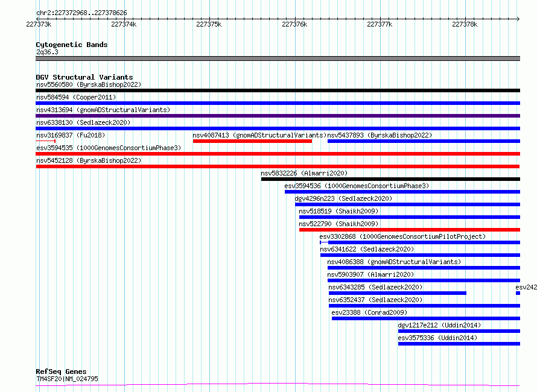Open esv23388 (Conrad2009) variant label
This screenshot has width=537, height=392.
[x=369, y=312]
